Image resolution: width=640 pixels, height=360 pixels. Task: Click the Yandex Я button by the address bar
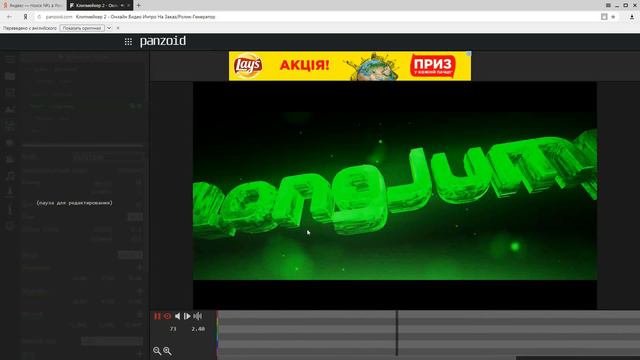point(25,17)
